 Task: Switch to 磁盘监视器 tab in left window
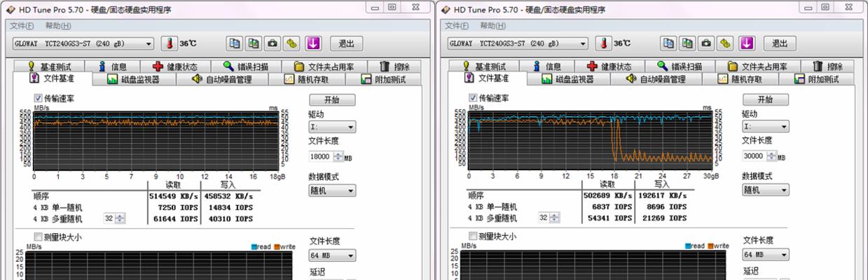(x=134, y=79)
